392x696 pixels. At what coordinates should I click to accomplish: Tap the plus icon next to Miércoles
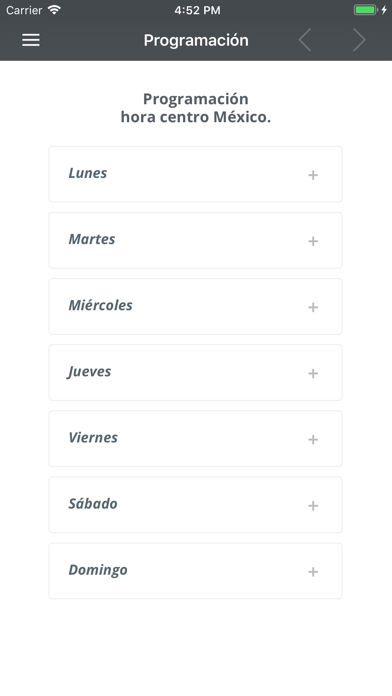(x=313, y=307)
